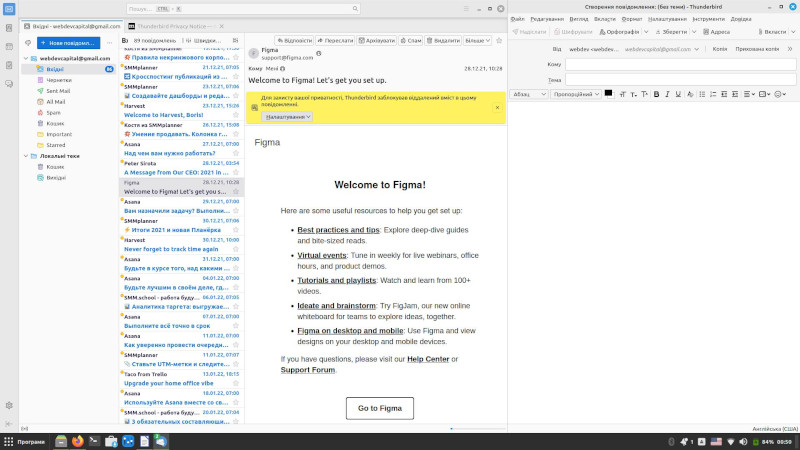Star 'Upgrade your home office vibe' message
The height and width of the screenshot is (450, 800).
tap(236, 383)
